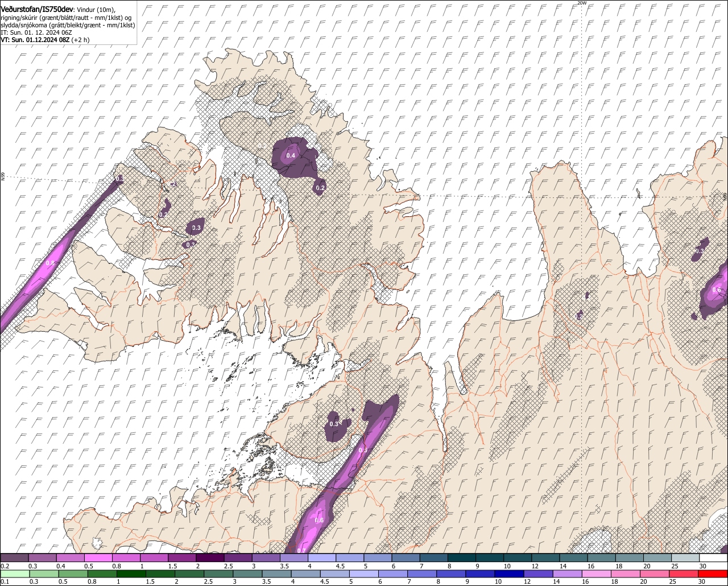Pick the 8 medium blue swatch in rain legend

coord(452,573)
